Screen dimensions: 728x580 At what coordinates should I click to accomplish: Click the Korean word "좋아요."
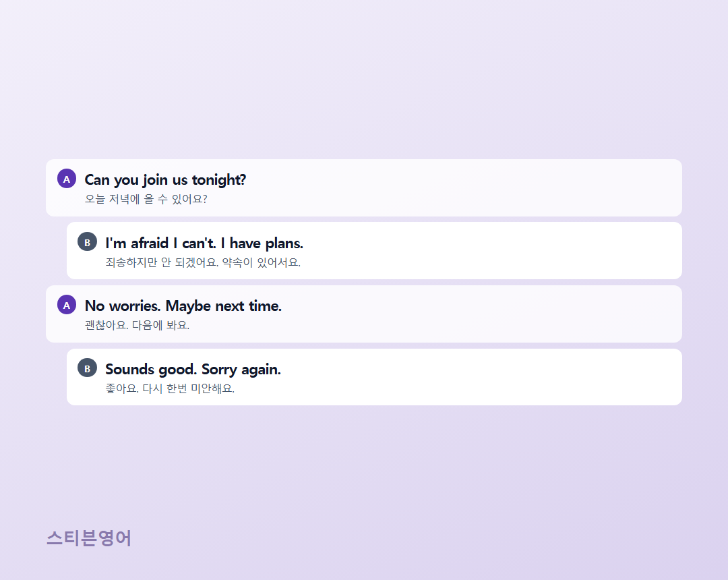pos(122,388)
